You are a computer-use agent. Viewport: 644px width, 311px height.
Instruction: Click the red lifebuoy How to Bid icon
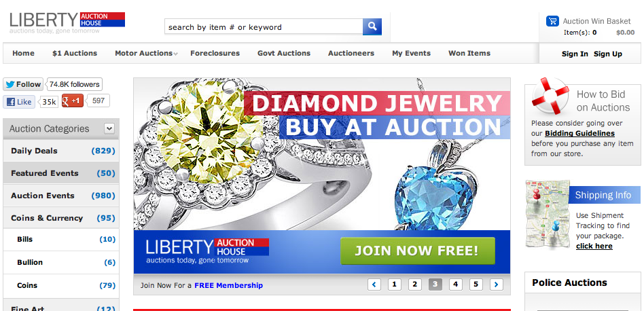pos(550,96)
